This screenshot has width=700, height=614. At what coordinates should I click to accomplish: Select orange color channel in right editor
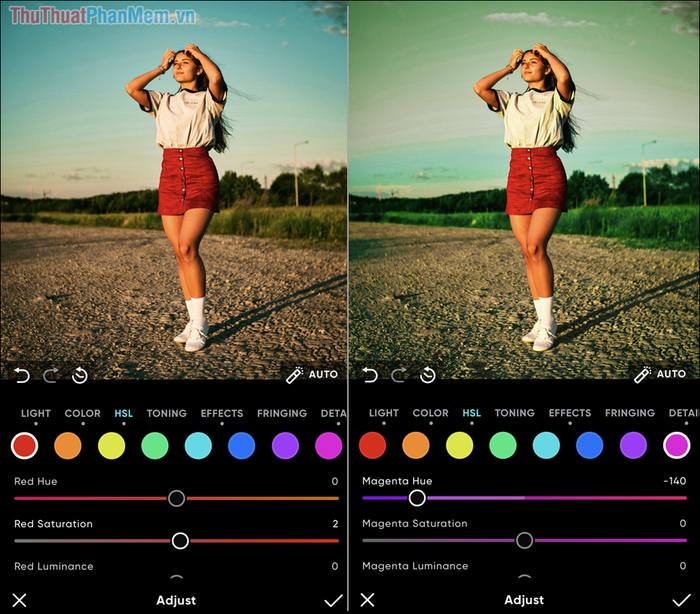click(416, 445)
